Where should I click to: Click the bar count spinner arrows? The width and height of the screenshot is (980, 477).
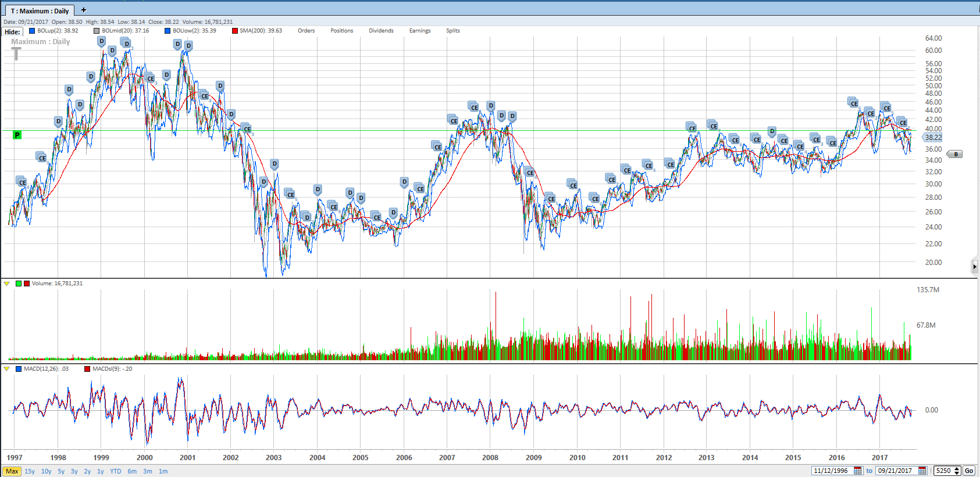(x=957, y=471)
